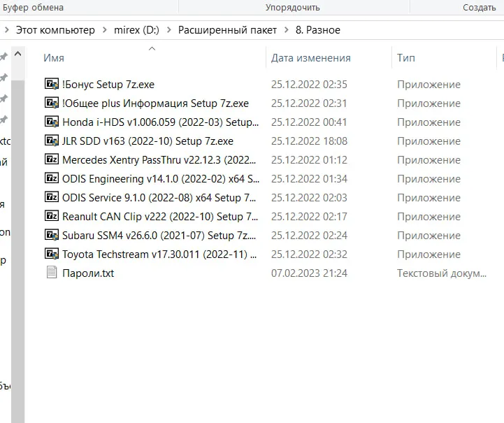Image resolution: width=504 pixels, height=423 pixels.
Task: Click Текстовый докум... type cell of Пароли.txt
Action: point(442,273)
